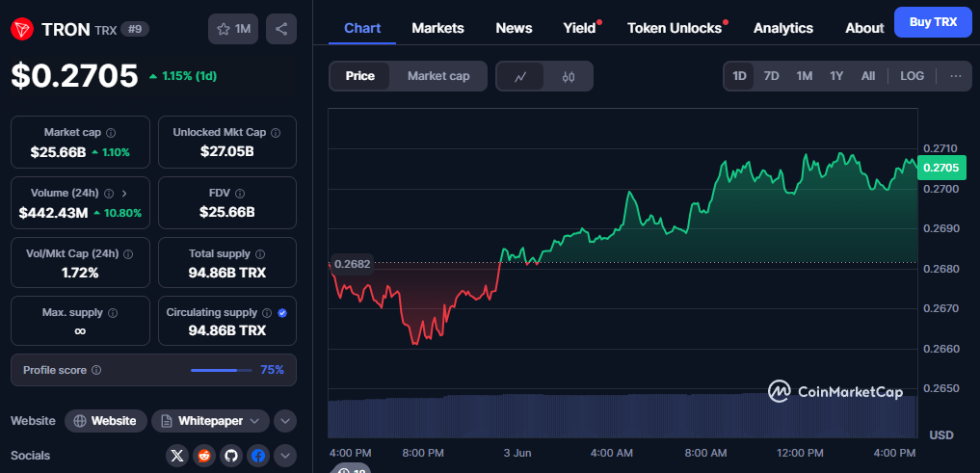The image size is (980, 473).
Task: Set chart range to 1Y
Action: click(836, 76)
